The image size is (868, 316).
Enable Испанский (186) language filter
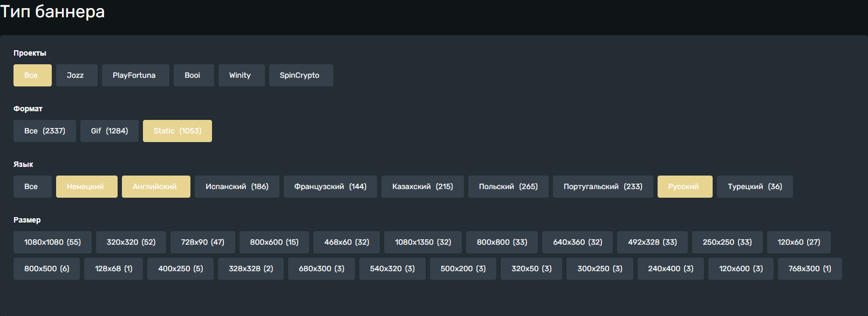(x=237, y=186)
